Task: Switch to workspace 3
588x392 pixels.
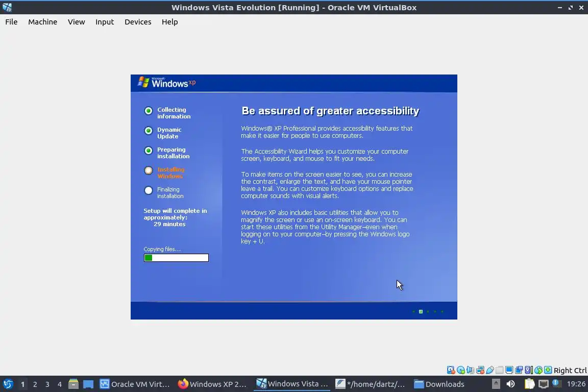Action: pos(47,384)
